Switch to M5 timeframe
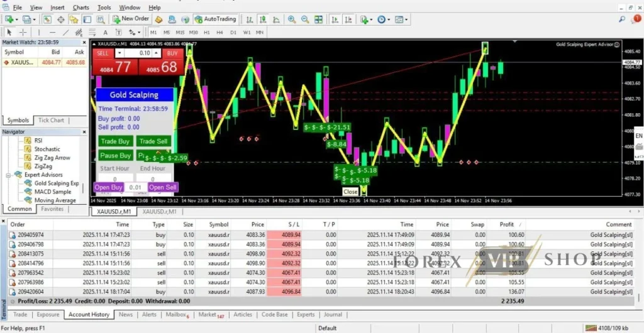The height and width of the screenshot is (333, 644). point(166,33)
